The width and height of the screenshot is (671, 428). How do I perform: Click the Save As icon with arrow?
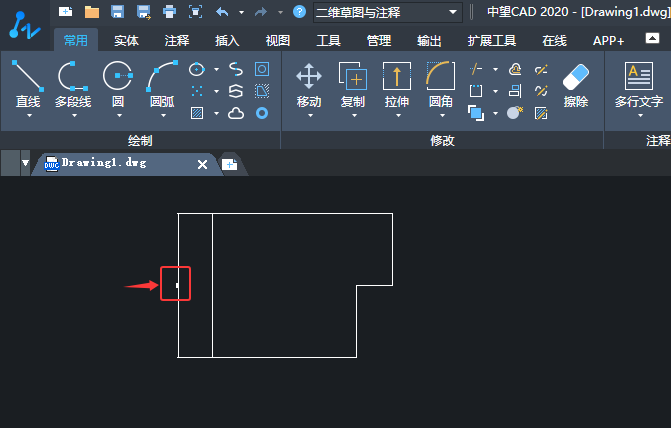point(143,12)
